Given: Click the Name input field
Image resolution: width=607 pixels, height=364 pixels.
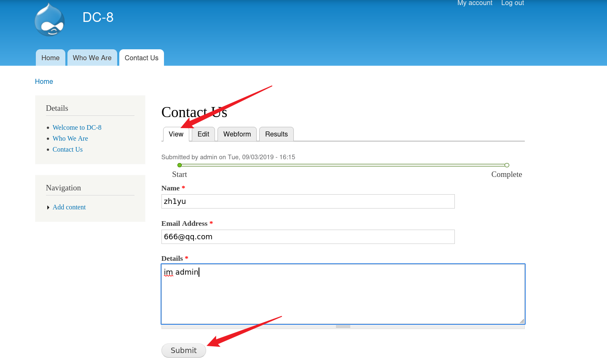Looking at the screenshot, I should pyautogui.click(x=308, y=201).
